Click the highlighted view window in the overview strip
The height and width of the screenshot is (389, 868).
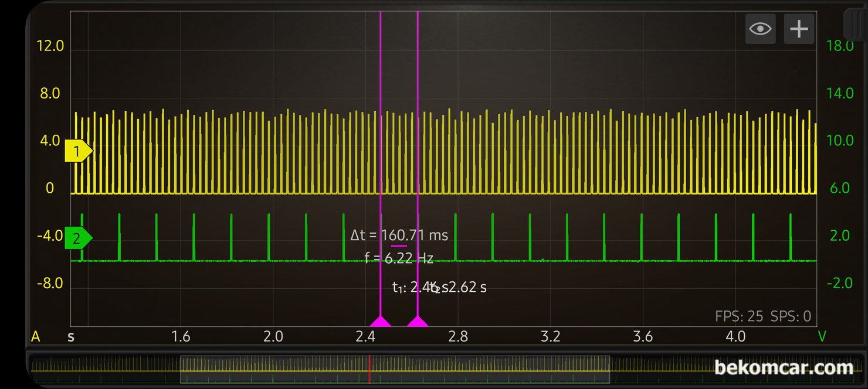click(395, 370)
